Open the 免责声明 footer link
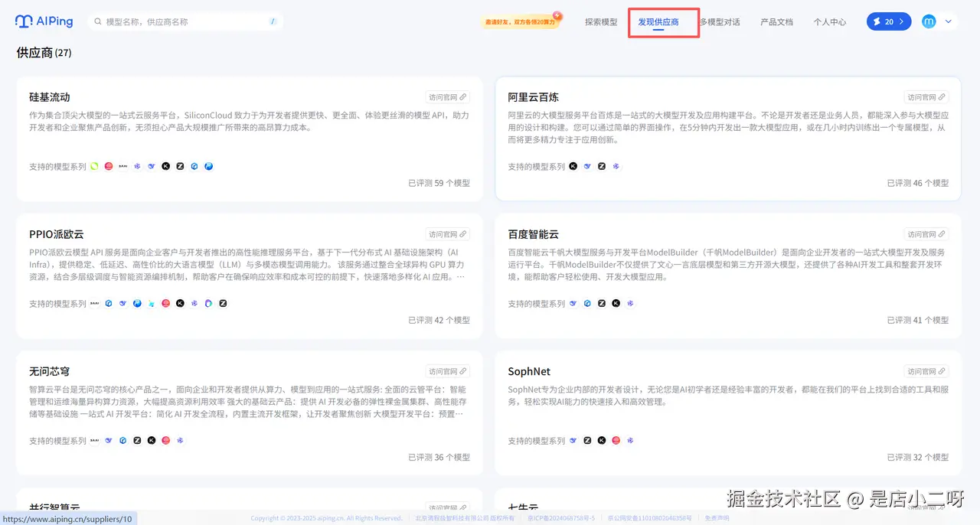This screenshot has width=980, height=525. coord(717,518)
